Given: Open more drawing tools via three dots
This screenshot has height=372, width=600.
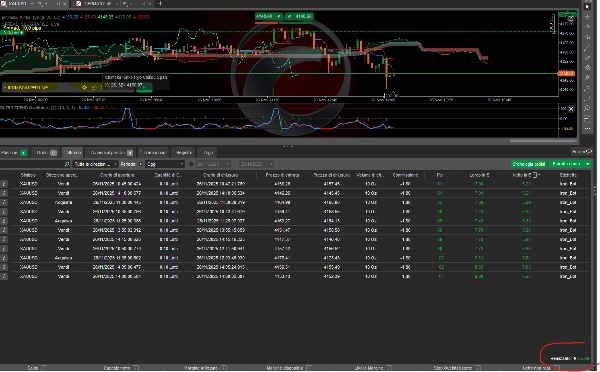Looking at the screenshot, I should click(587, 129).
